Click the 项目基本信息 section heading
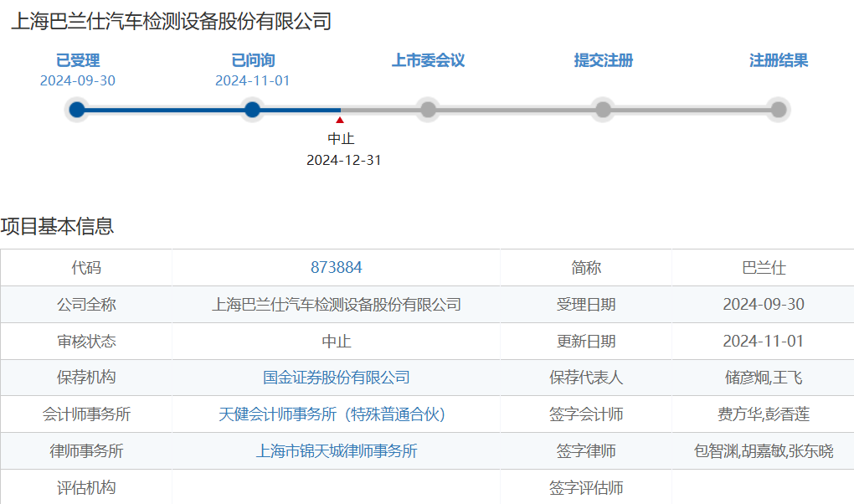Screen dimensions: 854x504 [x=57, y=226]
